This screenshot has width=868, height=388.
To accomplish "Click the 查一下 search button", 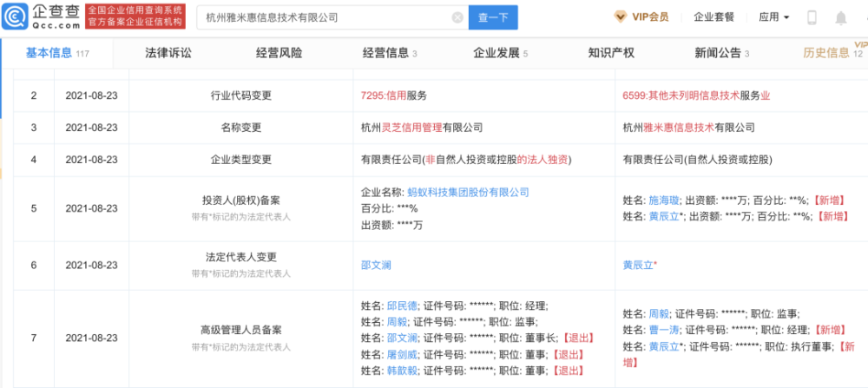I will click(x=493, y=17).
